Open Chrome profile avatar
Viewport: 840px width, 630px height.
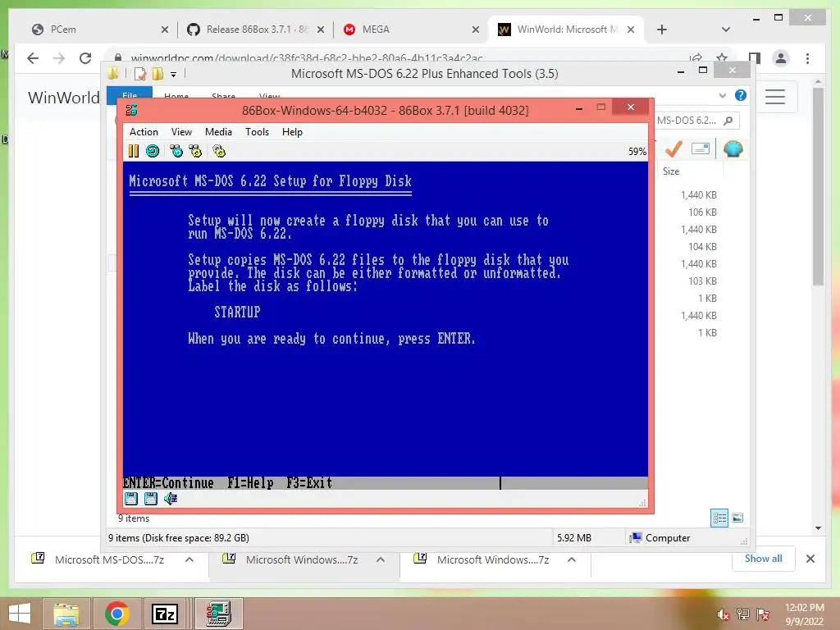(x=781, y=58)
